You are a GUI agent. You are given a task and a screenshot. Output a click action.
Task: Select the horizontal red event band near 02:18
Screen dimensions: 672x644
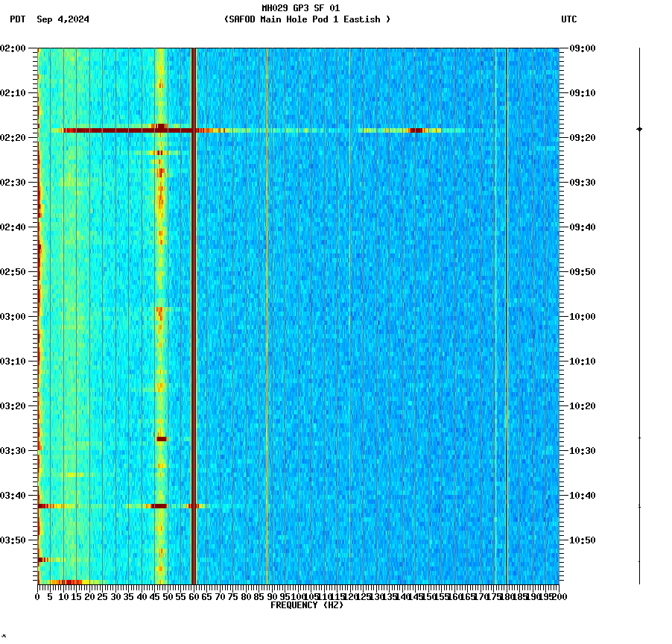point(112,130)
